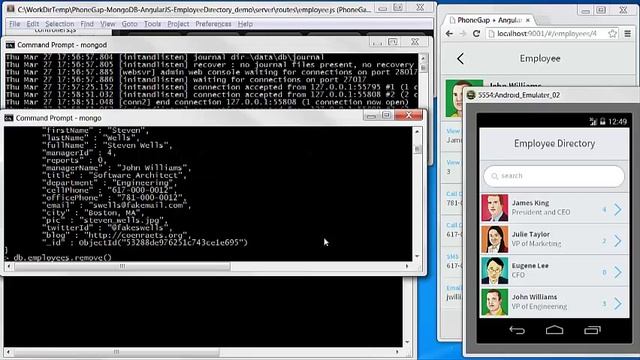Click the email swells@fakemail.com line
640x360 pixels.
tap(116, 205)
